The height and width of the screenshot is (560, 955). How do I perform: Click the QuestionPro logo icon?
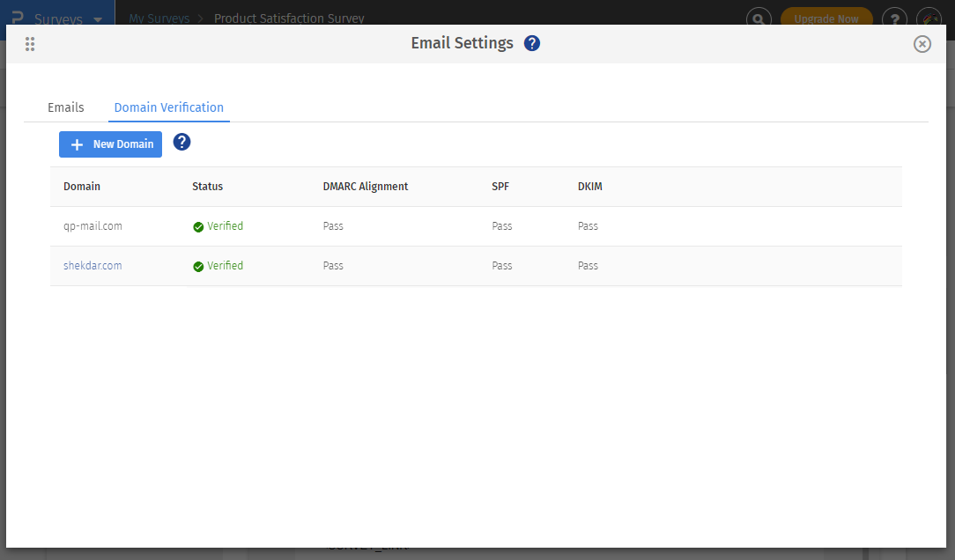tap(17, 18)
